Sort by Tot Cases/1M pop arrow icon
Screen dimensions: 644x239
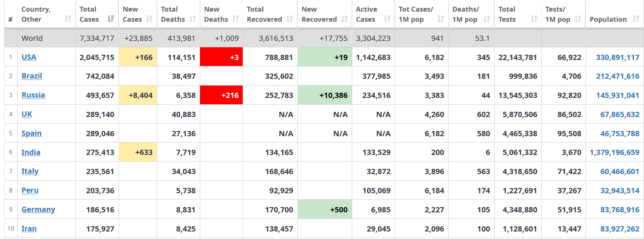click(441, 19)
